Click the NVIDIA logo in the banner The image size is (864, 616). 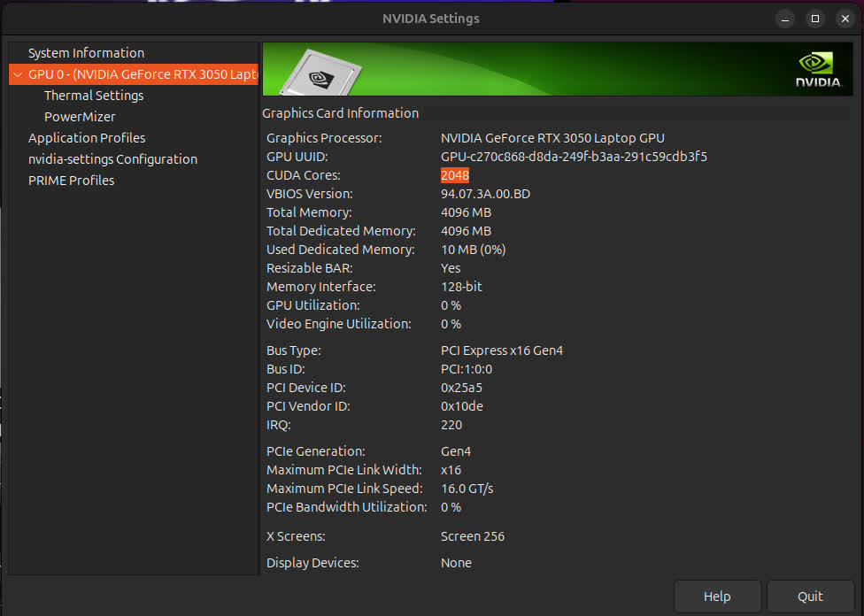coord(813,68)
